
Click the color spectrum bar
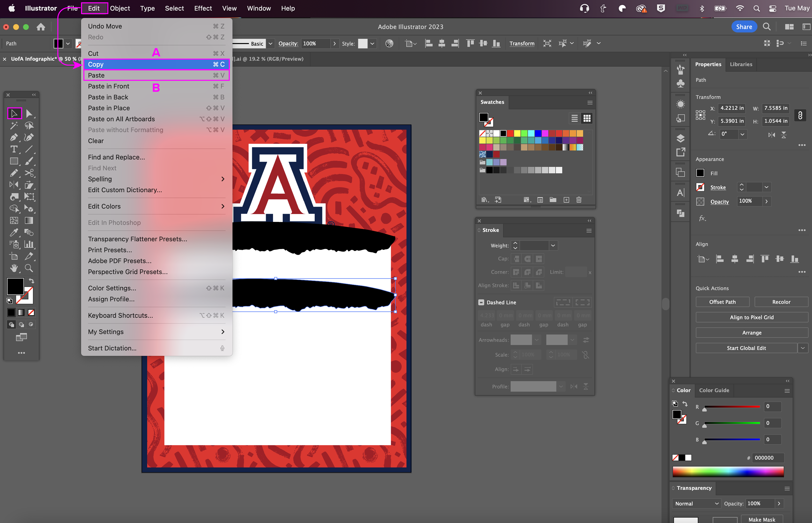(728, 472)
